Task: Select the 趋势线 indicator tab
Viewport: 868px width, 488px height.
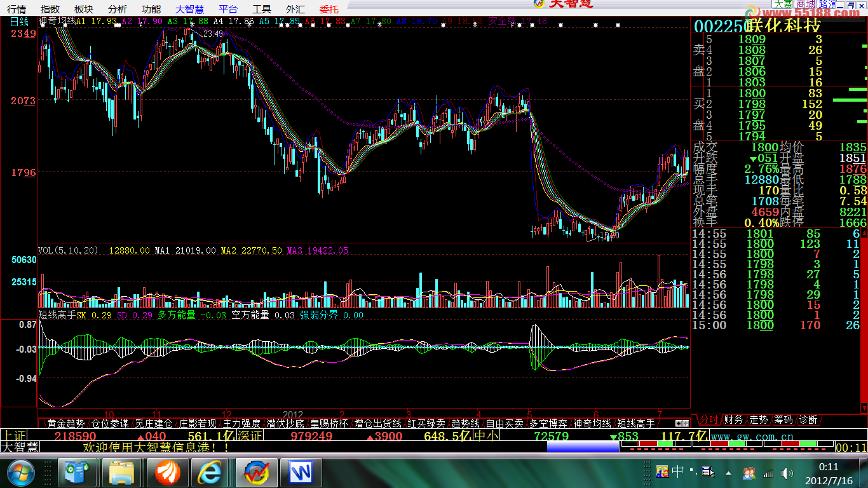Action: (466, 423)
